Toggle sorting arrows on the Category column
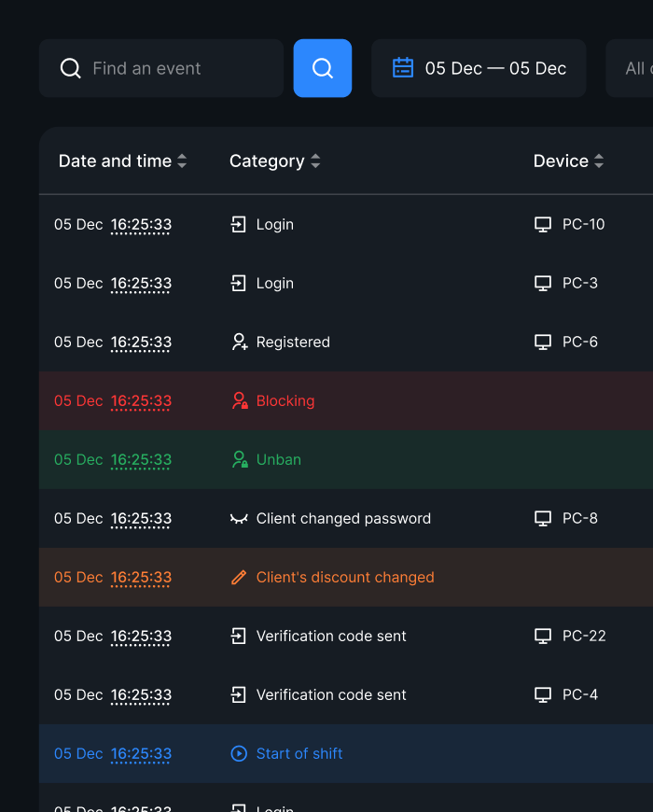The height and width of the screenshot is (812, 653). tap(315, 161)
